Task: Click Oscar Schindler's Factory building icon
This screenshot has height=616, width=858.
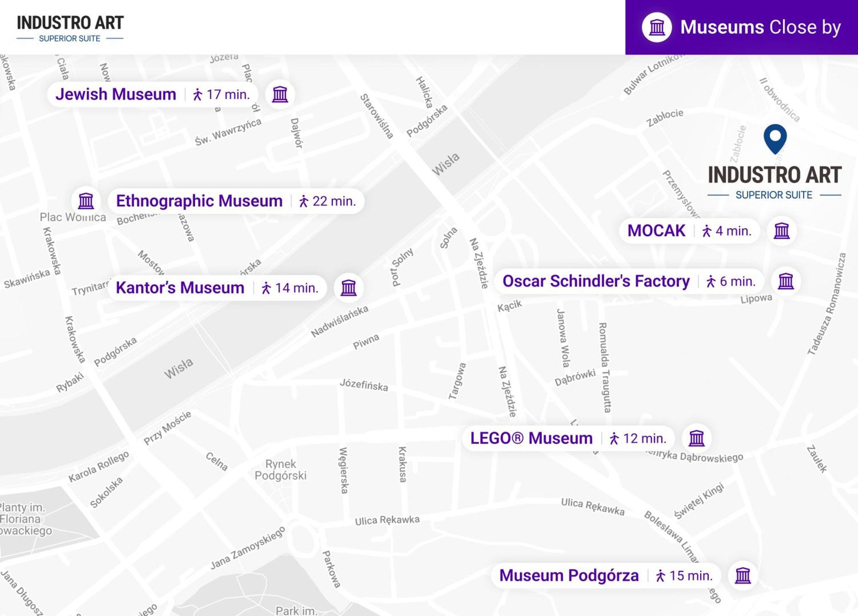Action: coord(786,281)
